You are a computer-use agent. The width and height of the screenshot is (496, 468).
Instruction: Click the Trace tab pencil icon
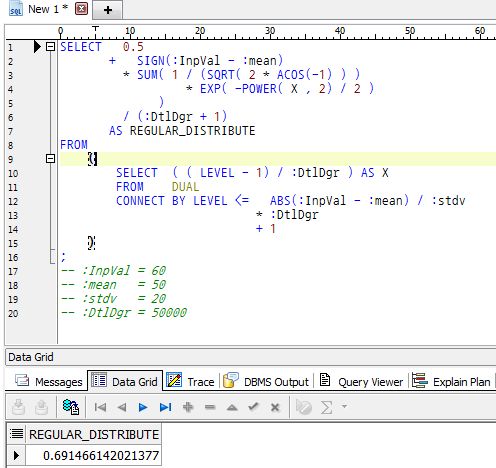tap(174, 380)
